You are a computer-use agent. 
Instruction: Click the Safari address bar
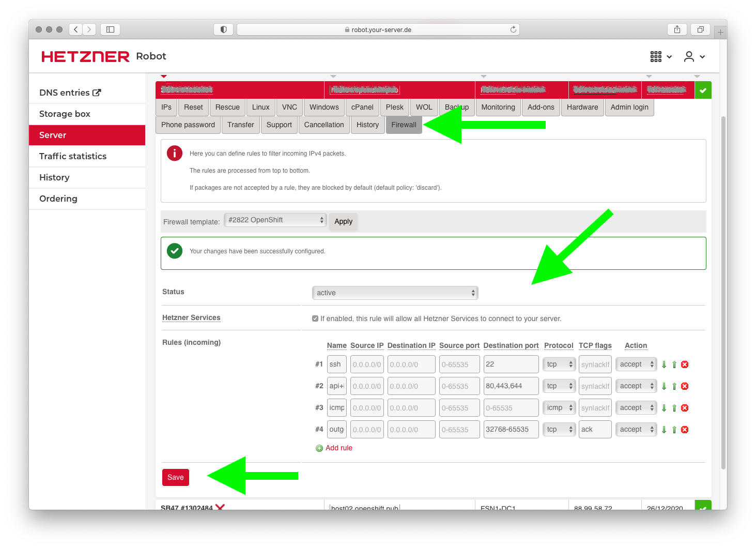point(378,29)
